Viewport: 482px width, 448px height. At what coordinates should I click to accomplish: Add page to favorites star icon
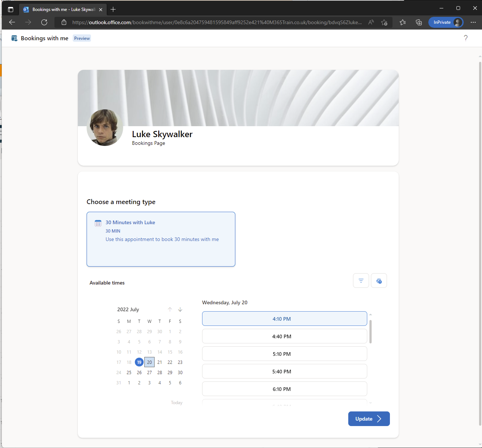coord(384,22)
